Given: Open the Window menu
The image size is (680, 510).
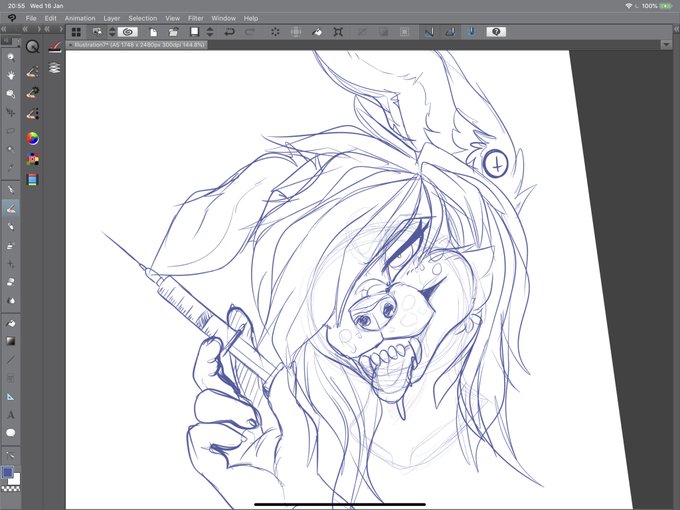Looking at the screenshot, I should pos(223,18).
